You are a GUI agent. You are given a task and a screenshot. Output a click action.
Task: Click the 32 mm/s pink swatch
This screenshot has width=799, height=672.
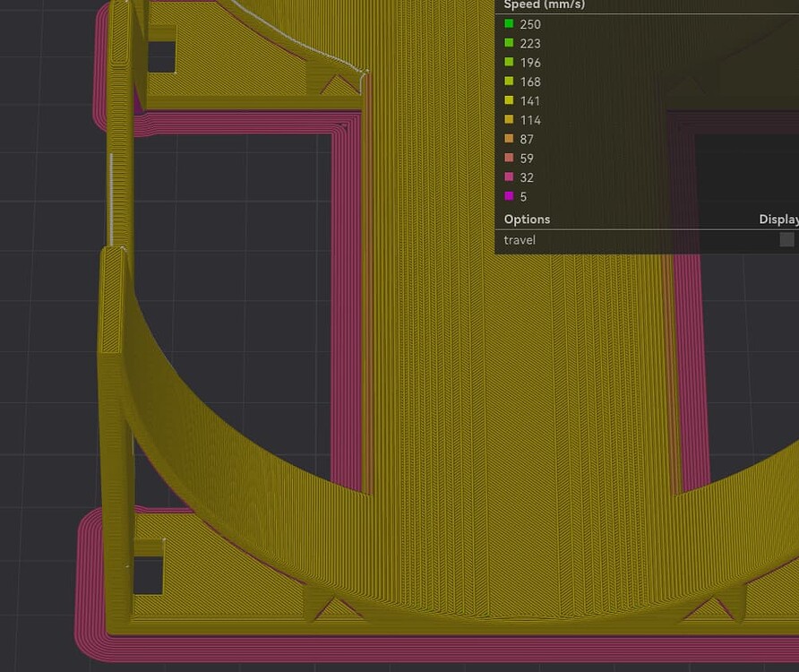click(509, 177)
